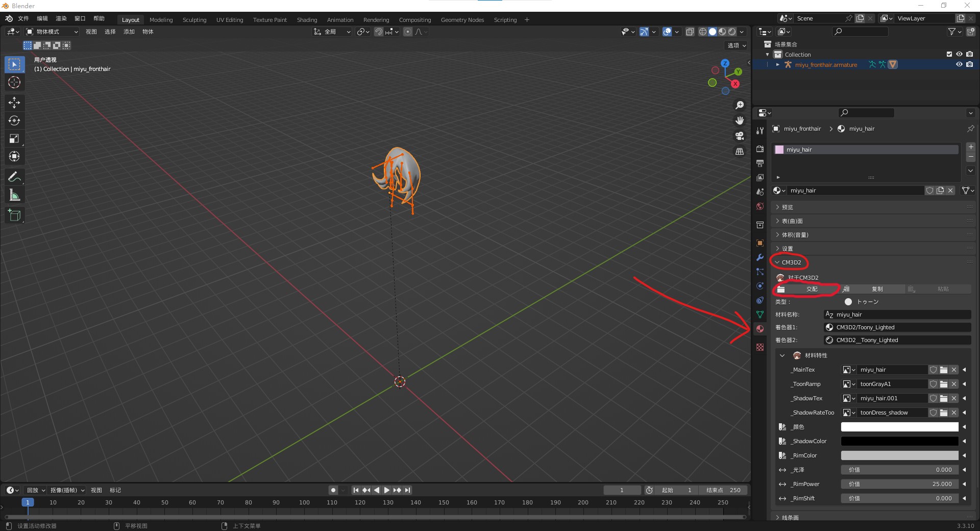The image size is (980, 531).
Task: Expand miyu_fronthair.armature tree item
Action: (777, 65)
